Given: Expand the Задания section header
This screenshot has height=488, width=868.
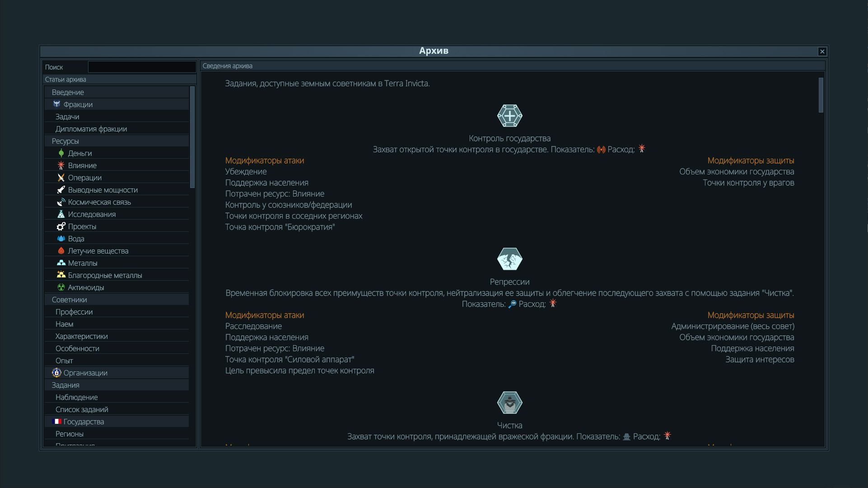Looking at the screenshot, I should click(65, 385).
